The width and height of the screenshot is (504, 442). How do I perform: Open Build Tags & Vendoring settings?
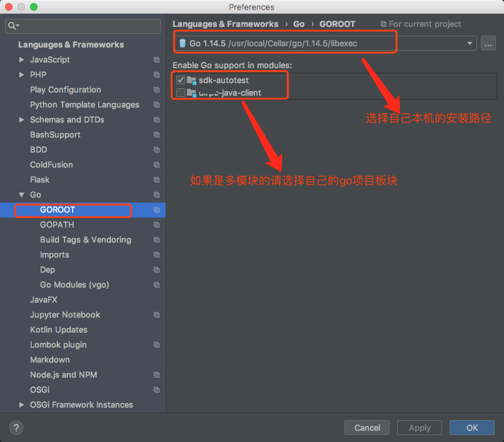(x=86, y=240)
